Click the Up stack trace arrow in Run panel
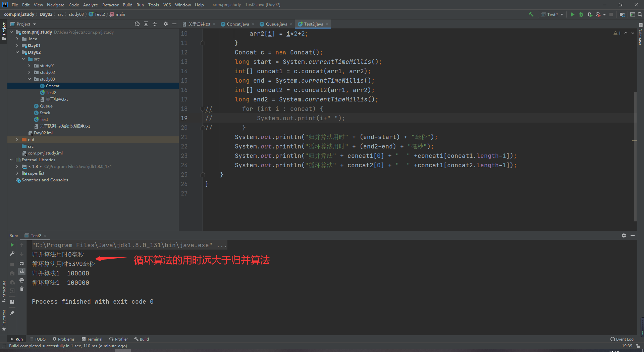This screenshot has width=644, height=352. click(x=22, y=245)
